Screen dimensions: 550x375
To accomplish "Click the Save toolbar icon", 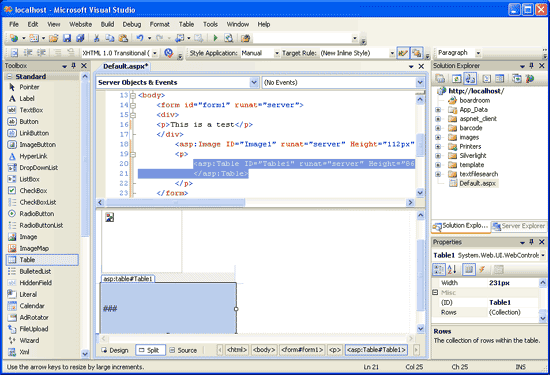I will [x=67, y=38].
